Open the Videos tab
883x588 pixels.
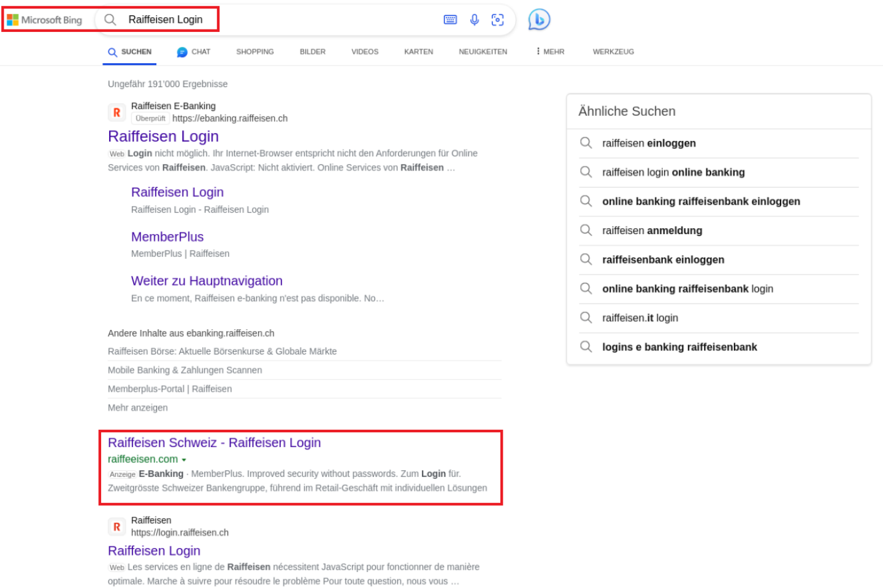pos(365,52)
